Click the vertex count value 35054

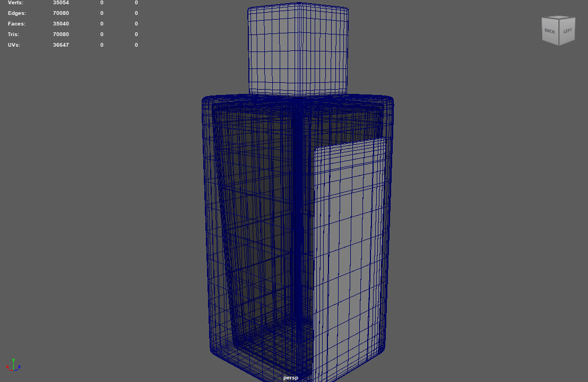click(60, 3)
